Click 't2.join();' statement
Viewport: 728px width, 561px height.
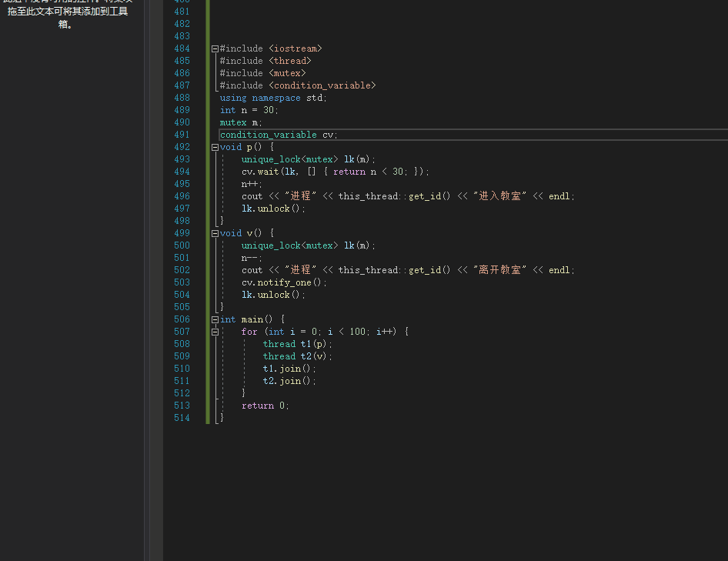tap(289, 381)
